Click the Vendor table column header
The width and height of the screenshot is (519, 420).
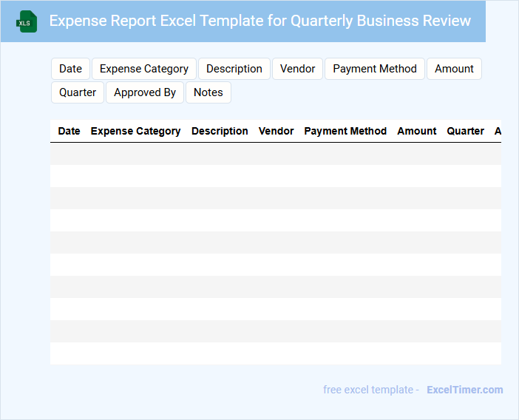pyautogui.click(x=276, y=131)
